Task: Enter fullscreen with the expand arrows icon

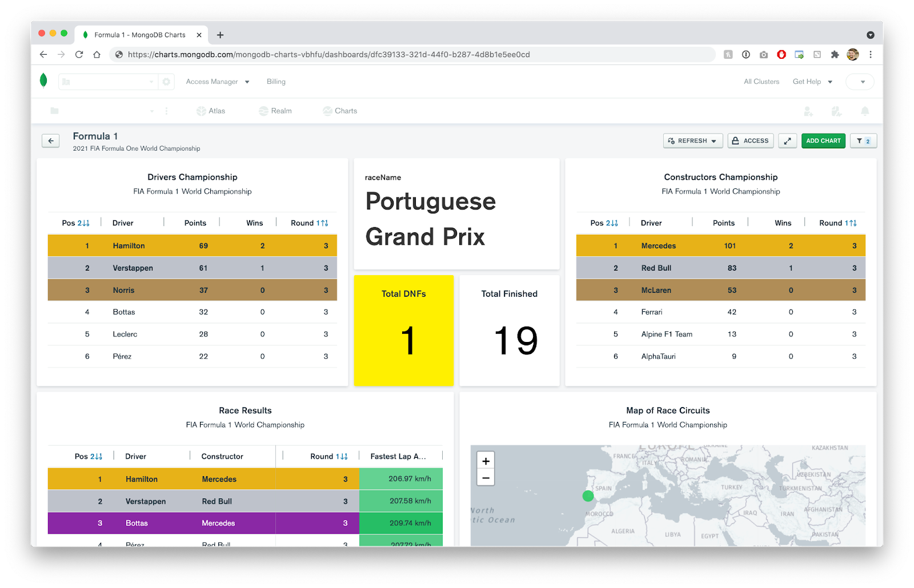Action: [x=787, y=141]
